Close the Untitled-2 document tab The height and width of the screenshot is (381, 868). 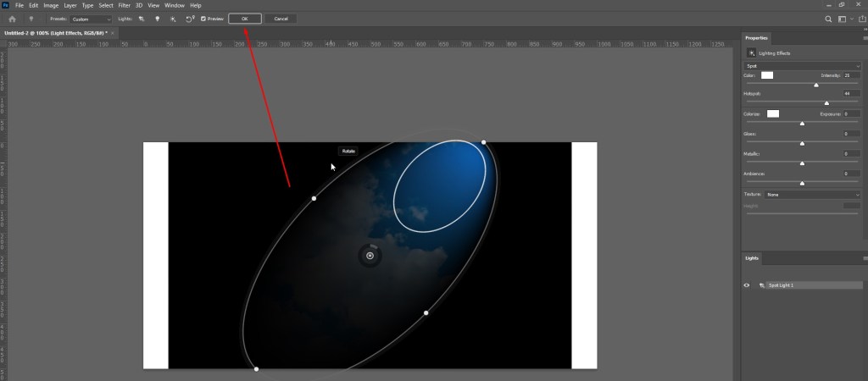[x=113, y=33]
